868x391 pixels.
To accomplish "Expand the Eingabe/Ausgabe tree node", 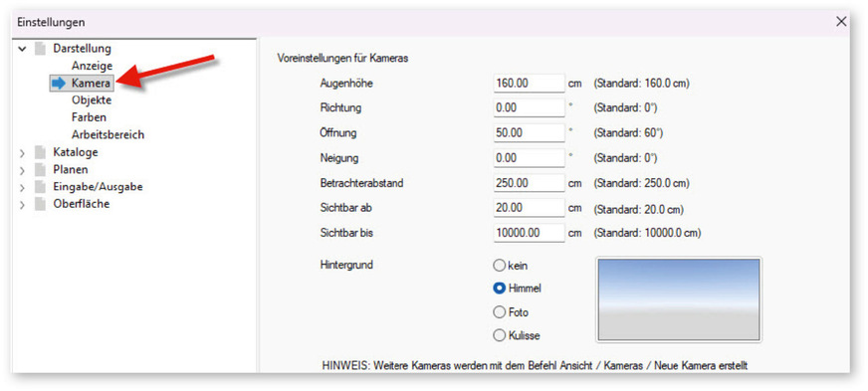I will (22, 187).
